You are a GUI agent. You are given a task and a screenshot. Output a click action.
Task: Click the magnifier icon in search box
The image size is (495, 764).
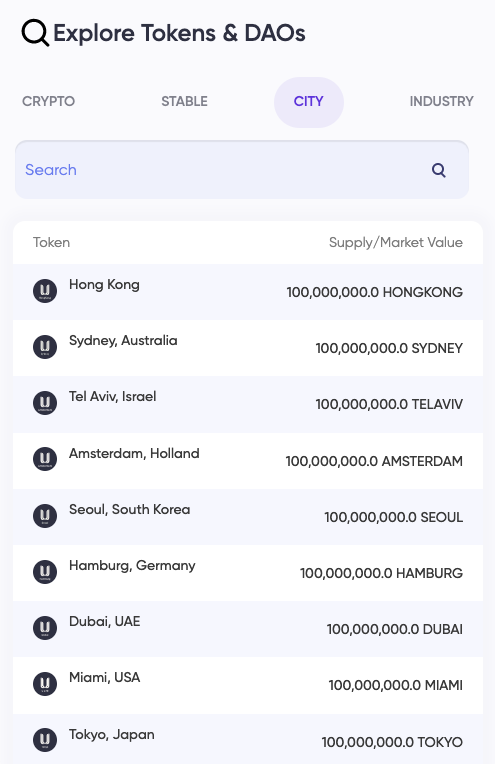tap(438, 170)
